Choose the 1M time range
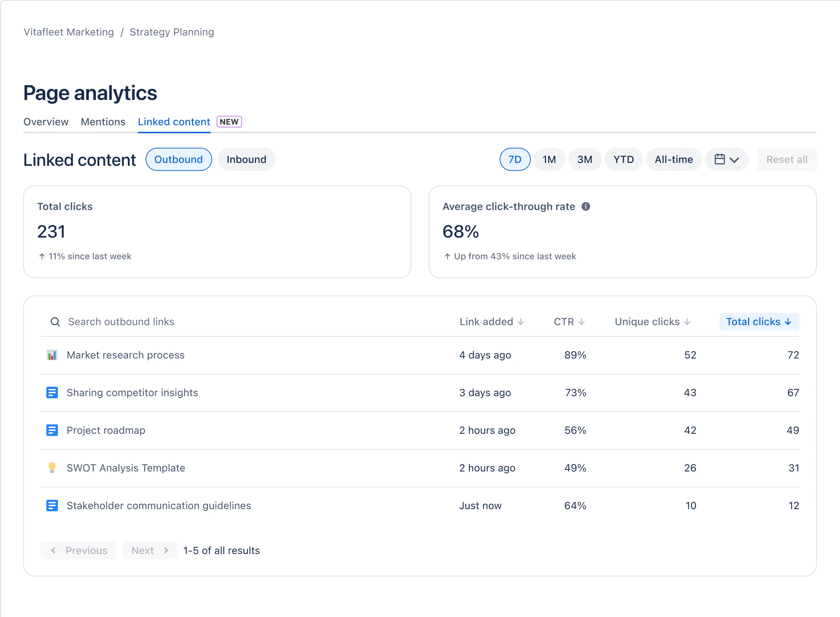The width and height of the screenshot is (840, 617). pos(549,159)
